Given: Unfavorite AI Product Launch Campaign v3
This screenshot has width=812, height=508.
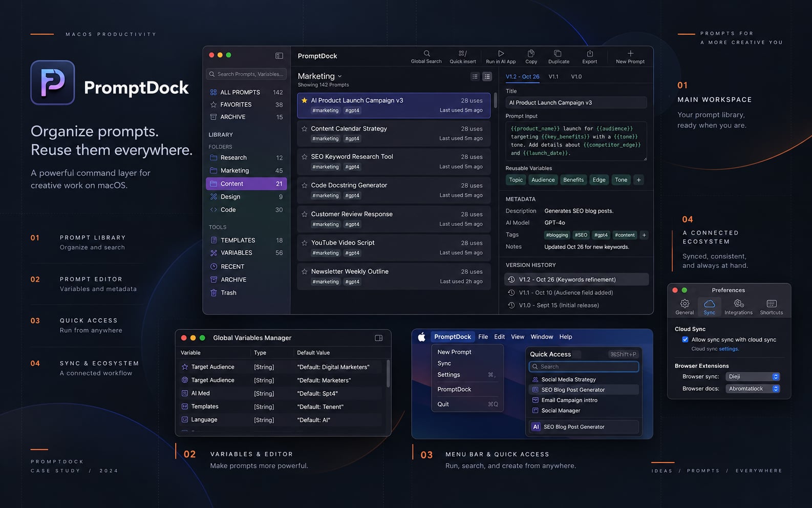Looking at the screenshot, I should coord(304,100).
